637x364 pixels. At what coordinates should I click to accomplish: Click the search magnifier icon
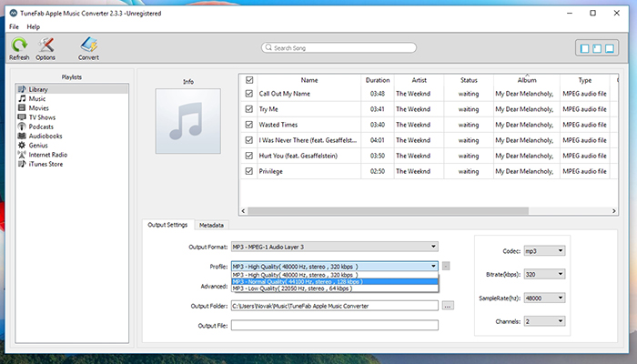268,47
